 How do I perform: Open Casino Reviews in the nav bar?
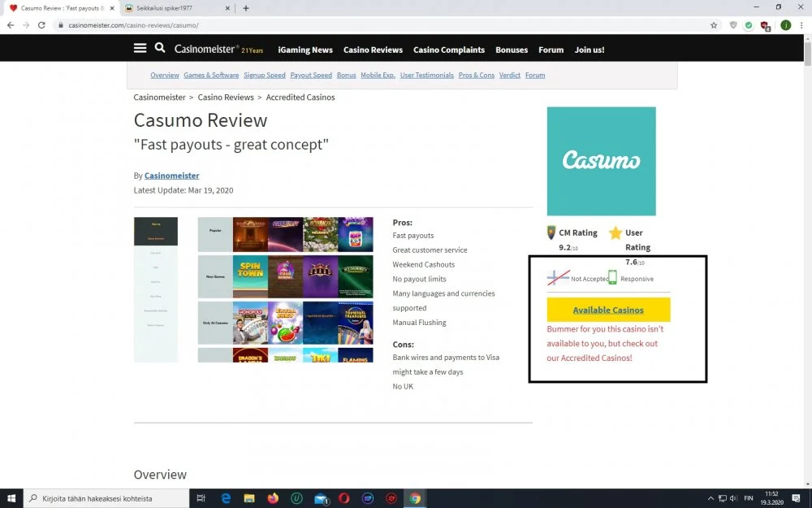click(x=373, y=50)
